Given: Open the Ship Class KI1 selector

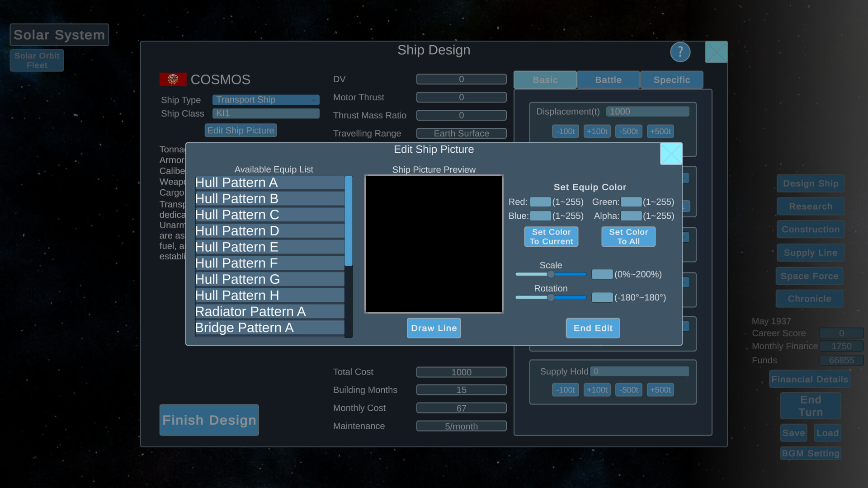Looking at the screenshot, I should click(x=266, y=113).
